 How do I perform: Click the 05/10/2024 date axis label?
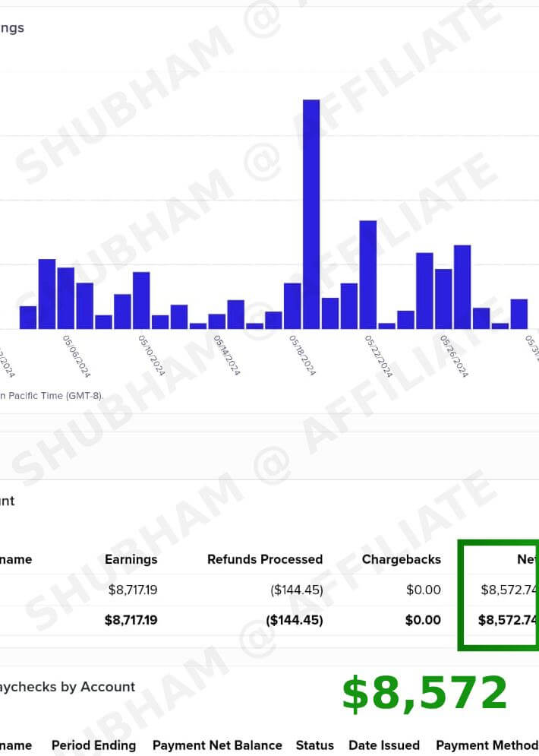tap(152, 357)
